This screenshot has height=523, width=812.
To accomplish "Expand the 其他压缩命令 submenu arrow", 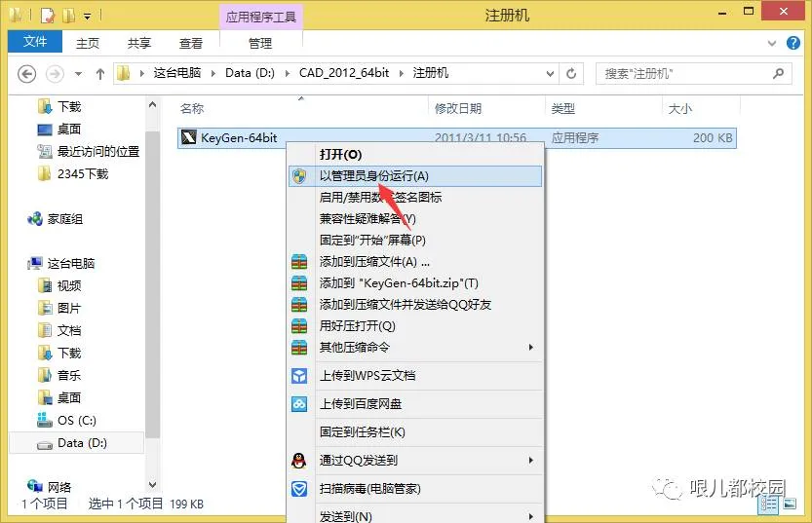I will 531,347.
